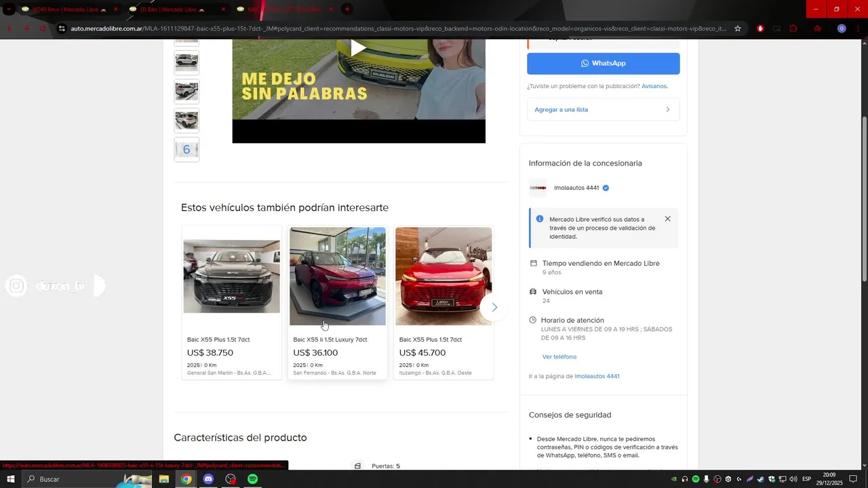Select the Características del producto heading

(x=241, y=438)
